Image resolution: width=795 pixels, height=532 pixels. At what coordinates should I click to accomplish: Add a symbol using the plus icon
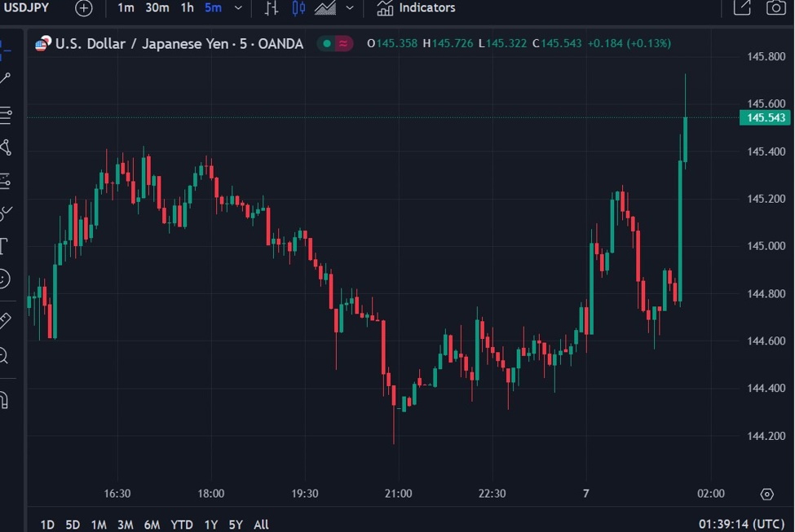83,8
